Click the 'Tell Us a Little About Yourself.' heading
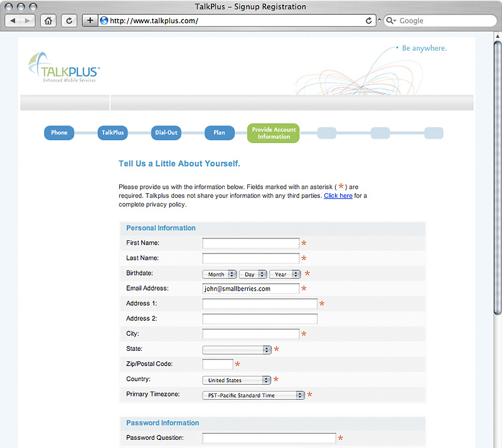This screenshot has height=448, width=502. 179,164
